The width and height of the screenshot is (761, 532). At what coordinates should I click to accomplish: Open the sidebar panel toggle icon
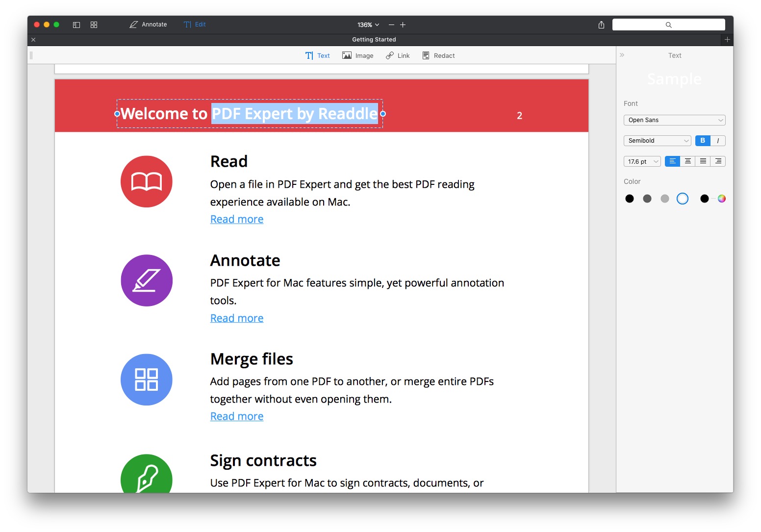[76, 24]
